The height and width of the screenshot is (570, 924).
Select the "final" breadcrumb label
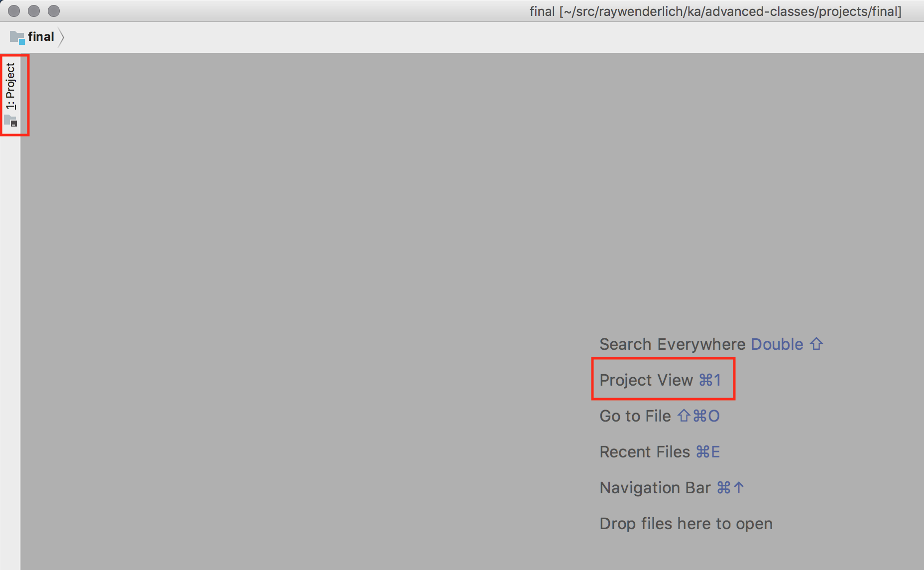point(41,37)
